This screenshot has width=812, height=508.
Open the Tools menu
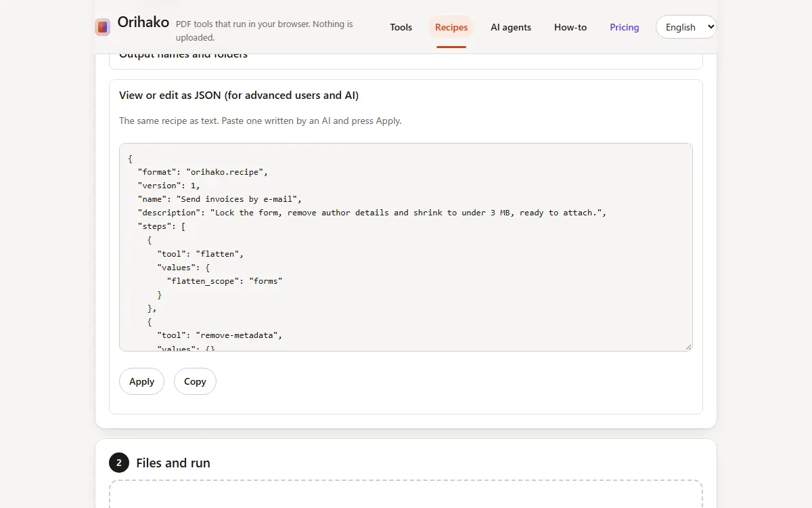point(401,27)
